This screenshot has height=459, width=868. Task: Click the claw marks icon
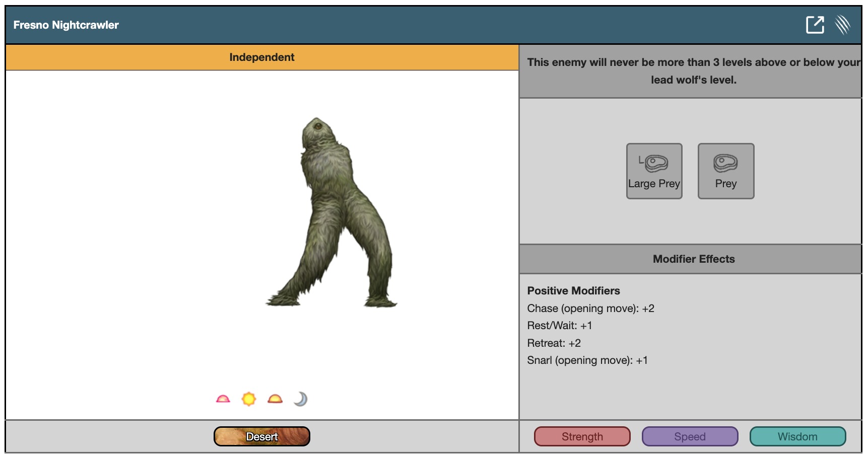click(842, 25)
